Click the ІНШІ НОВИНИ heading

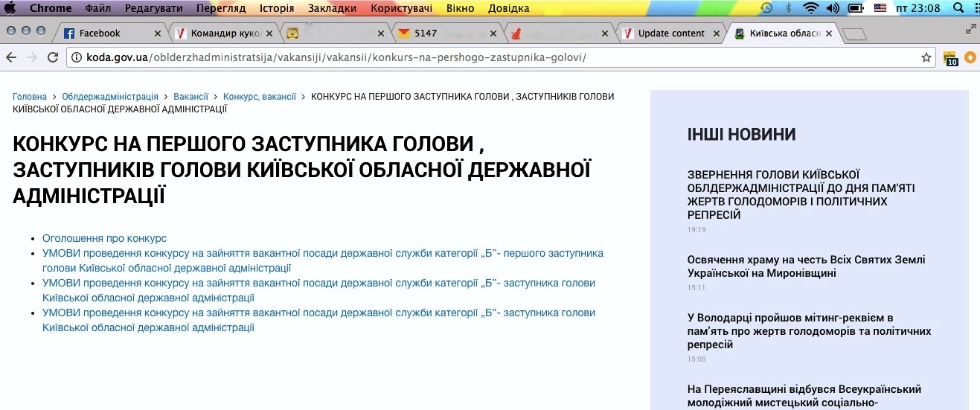(x=741, y=135)
